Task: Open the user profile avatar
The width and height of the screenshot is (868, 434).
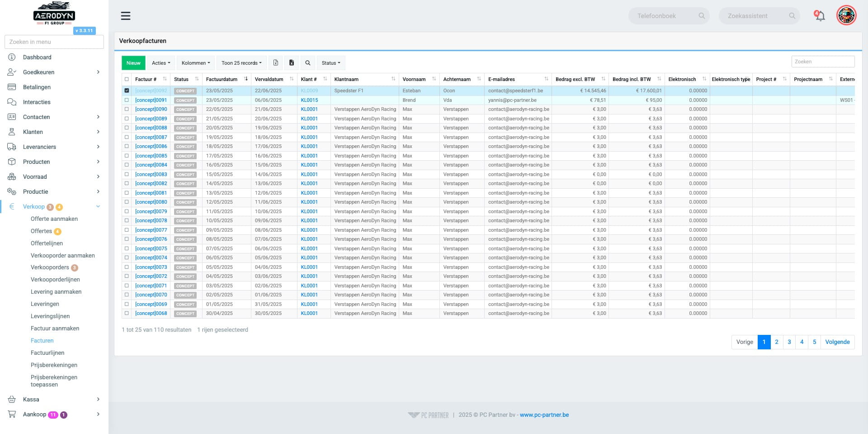Action: click(846, 16)
